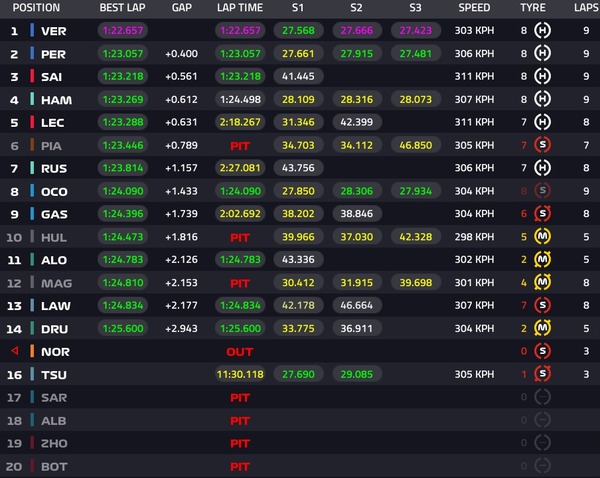Viewport: 600px width, 478px height.
Task: Click the red PIT label for PIA
Action: (240, 146)
